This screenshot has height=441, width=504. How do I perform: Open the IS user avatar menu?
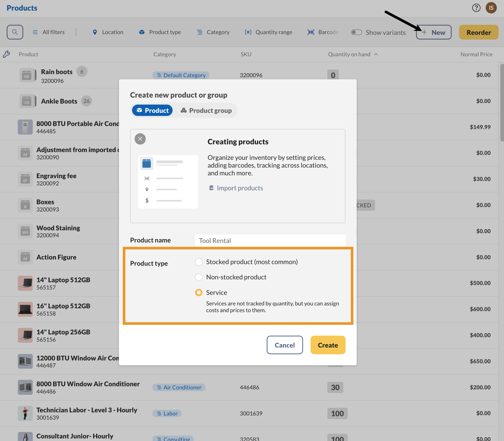[x=491, y=8]
